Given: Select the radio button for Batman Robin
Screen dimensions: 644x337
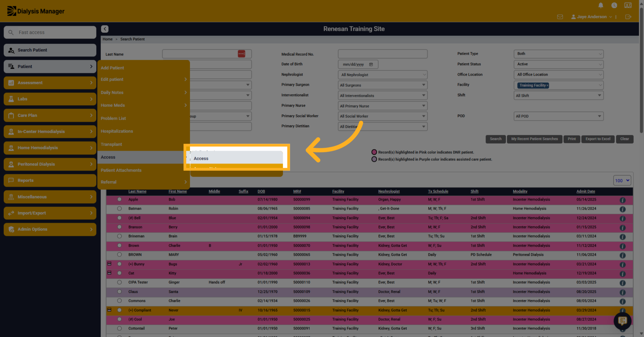Looking at the screenshot, I should pyautogui.click(x=119, y=209).
